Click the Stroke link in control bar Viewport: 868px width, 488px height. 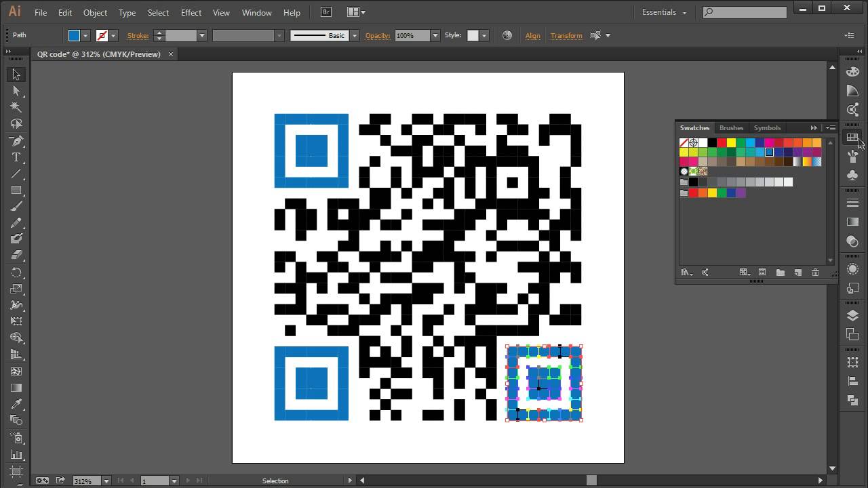[138, 35]
